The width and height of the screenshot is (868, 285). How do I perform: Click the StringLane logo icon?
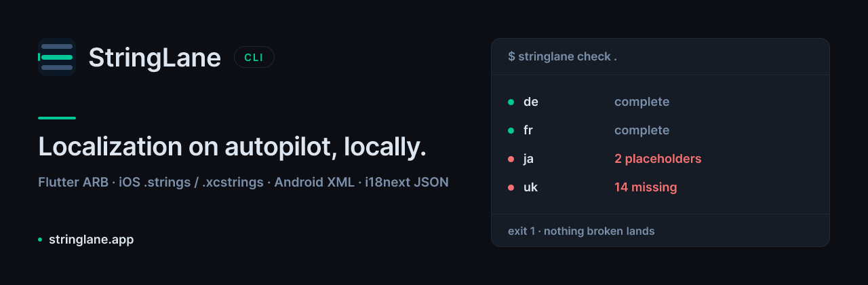click(56, 57)
